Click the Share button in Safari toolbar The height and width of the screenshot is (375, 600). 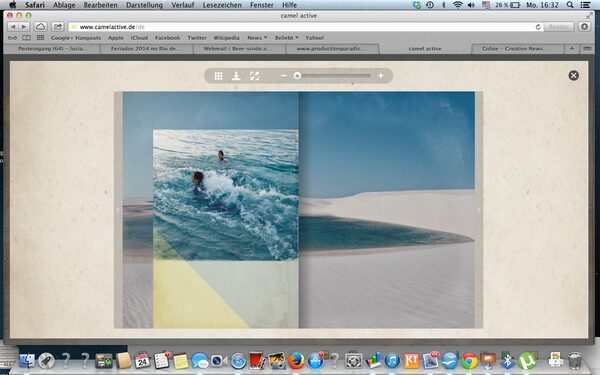coord(58,27)
